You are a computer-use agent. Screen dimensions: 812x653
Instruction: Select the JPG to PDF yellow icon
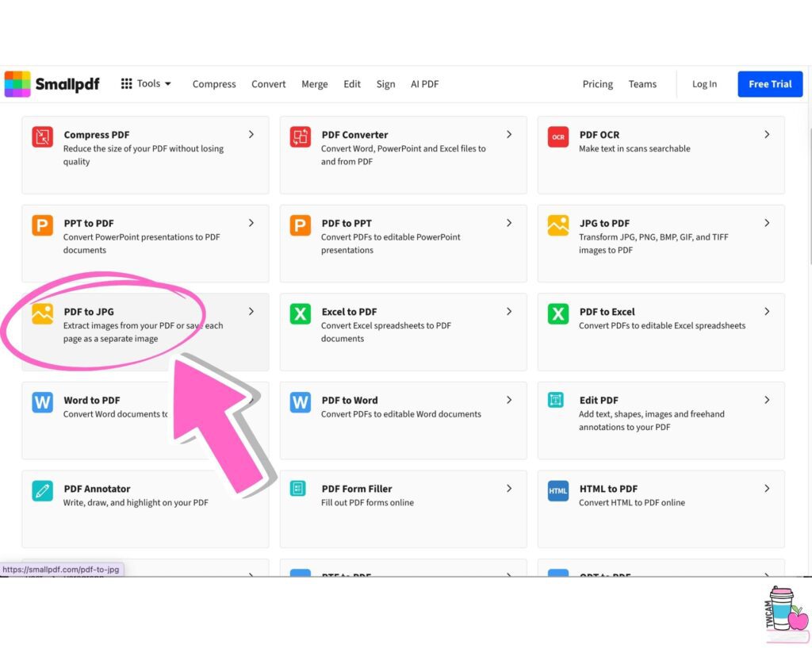click(x=558, y=225)
